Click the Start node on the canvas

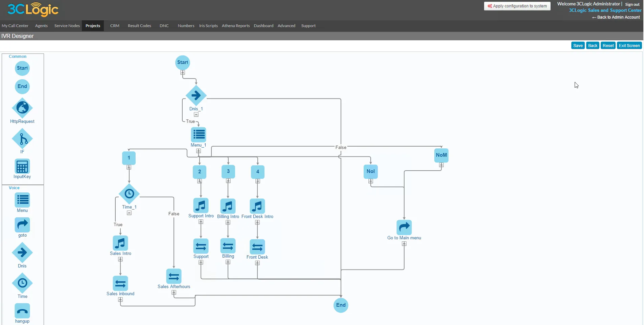click(183, 62)
